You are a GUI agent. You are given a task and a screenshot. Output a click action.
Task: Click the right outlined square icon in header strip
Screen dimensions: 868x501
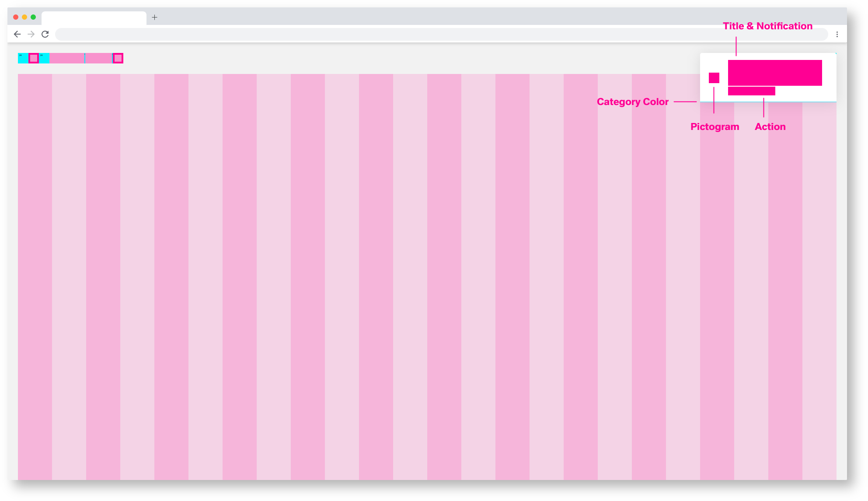(x=118, y=58)
